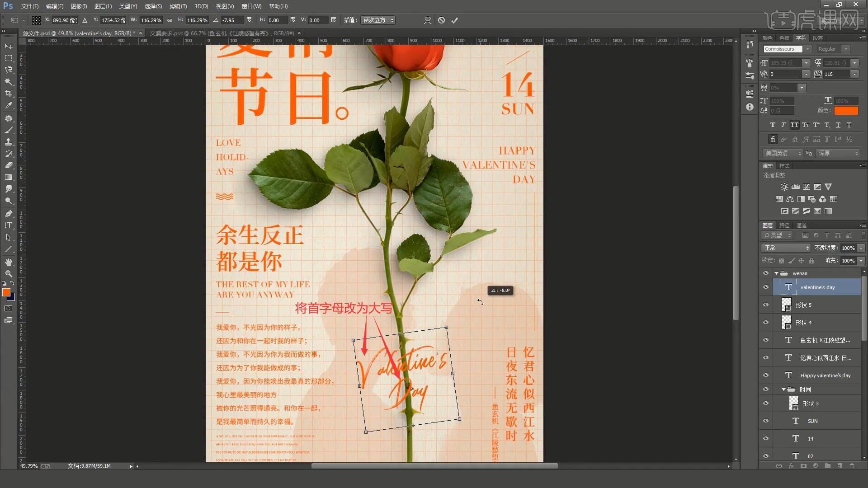Screen dimensions: 868x488
Task: Select the Clone Stamp tool
Action: 9,142
